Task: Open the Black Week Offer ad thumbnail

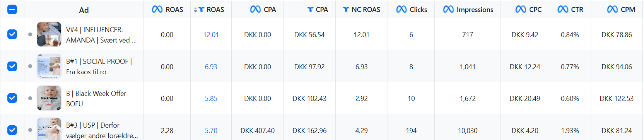Action: [x=49, y=98]
